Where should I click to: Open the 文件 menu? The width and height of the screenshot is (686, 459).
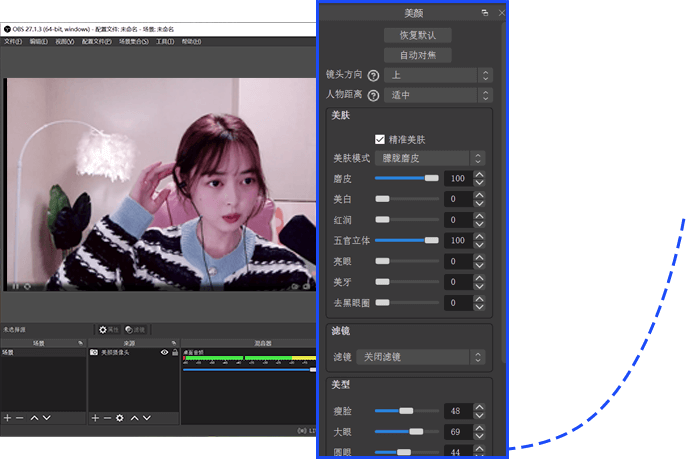(12, 42)
